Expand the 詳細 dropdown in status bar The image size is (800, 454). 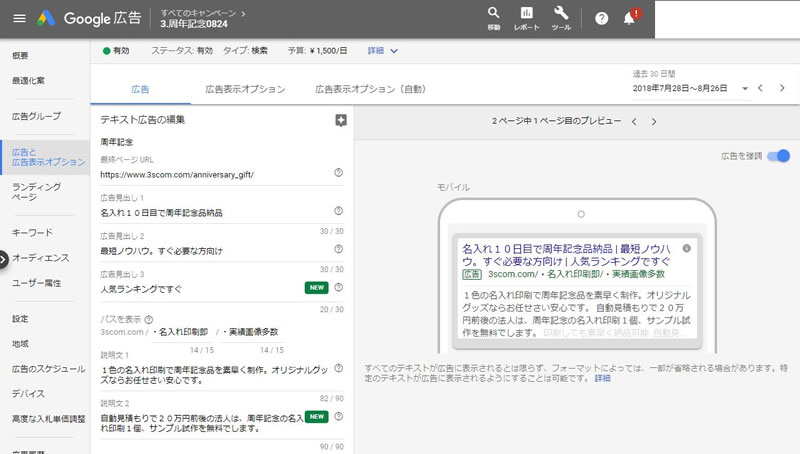[x=383, y=50]
